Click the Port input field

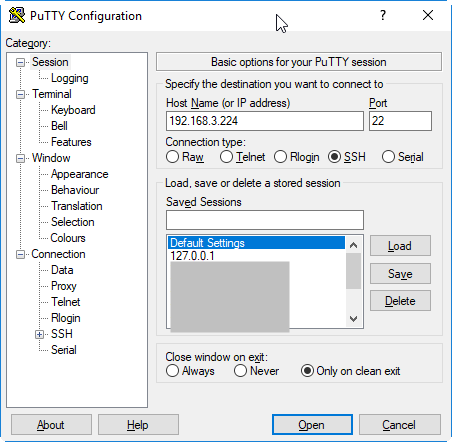[400, 121]
